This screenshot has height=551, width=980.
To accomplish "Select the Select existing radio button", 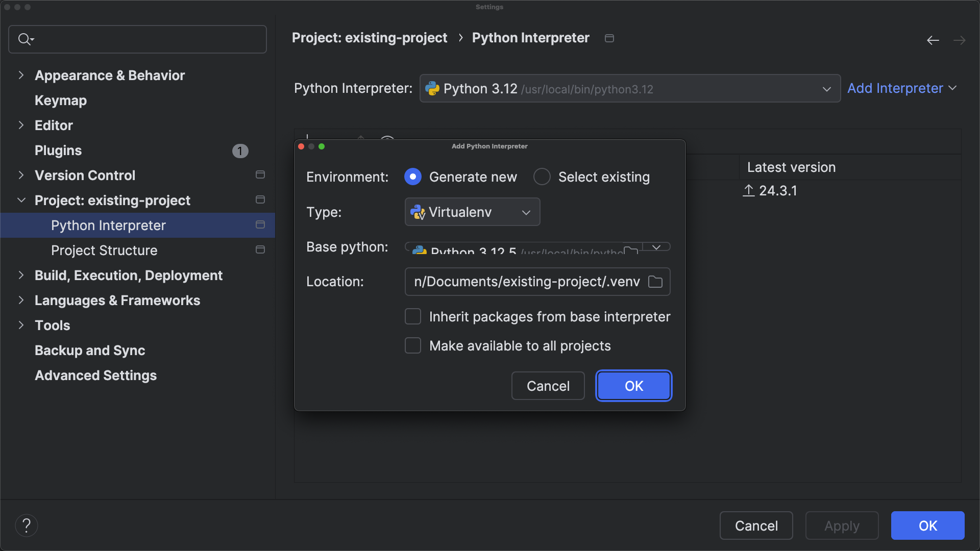I will tap(542, 177).
